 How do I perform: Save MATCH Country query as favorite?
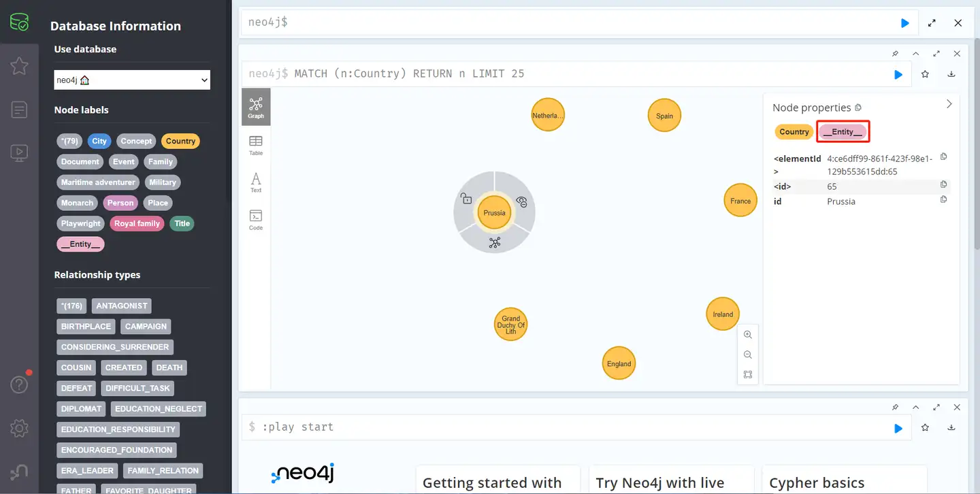(x=925, y=74)
